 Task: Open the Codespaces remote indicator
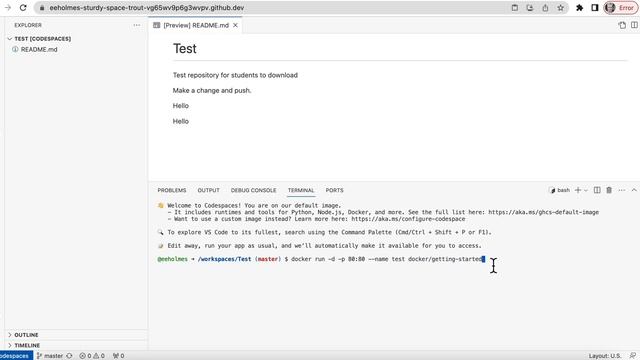(x=15, y=356)
